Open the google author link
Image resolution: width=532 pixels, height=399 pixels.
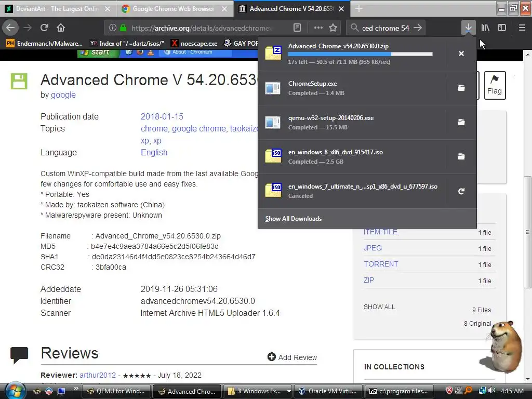[63, 95]
